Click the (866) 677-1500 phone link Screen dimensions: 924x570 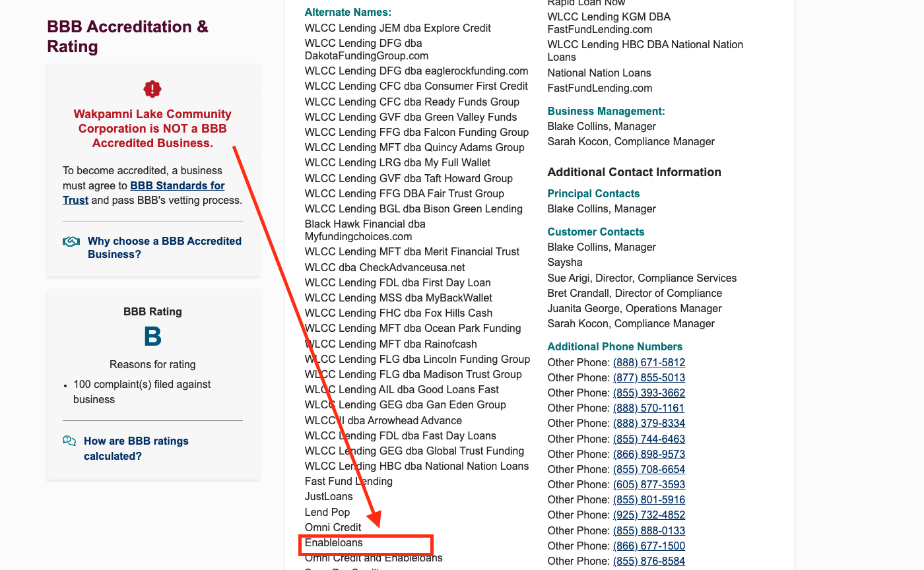pyautogui.click(x=649, y=546)
